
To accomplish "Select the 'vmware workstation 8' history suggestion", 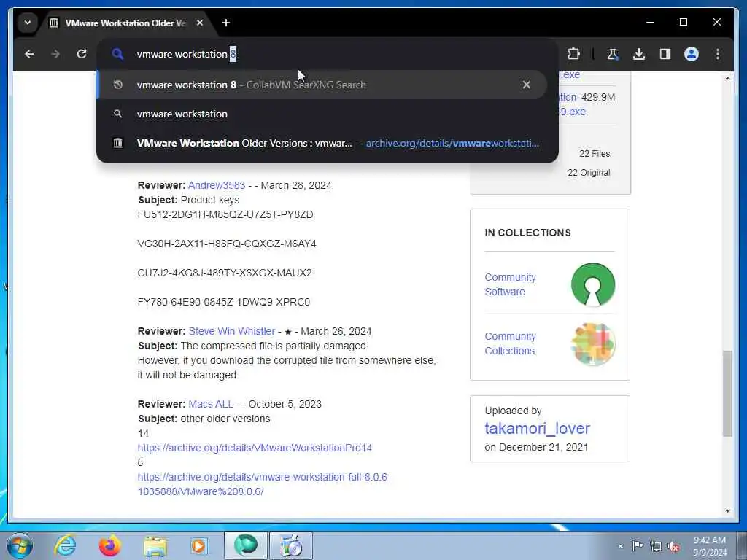I will pos(322,85).
